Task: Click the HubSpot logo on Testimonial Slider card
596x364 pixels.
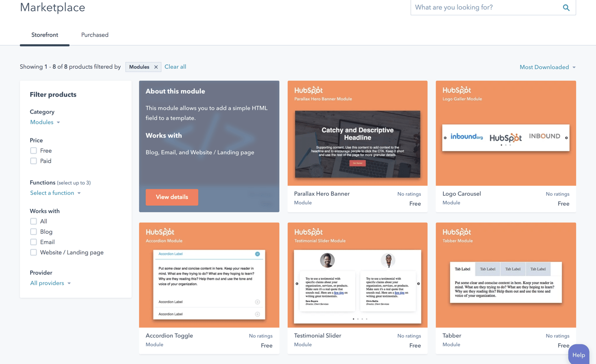Action: click(309, 232)
